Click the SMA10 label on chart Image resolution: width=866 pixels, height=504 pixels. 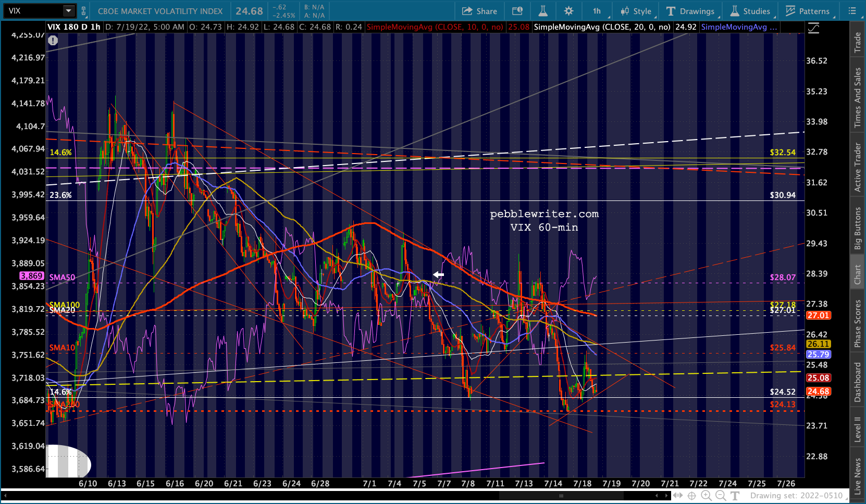pyautogui.click(x=62, y=348)
